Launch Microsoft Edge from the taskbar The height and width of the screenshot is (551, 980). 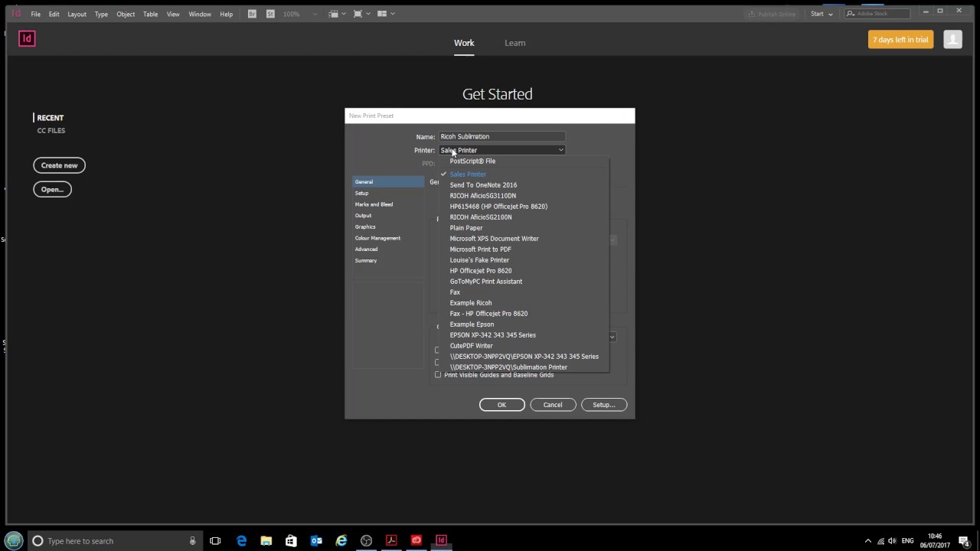241,541
